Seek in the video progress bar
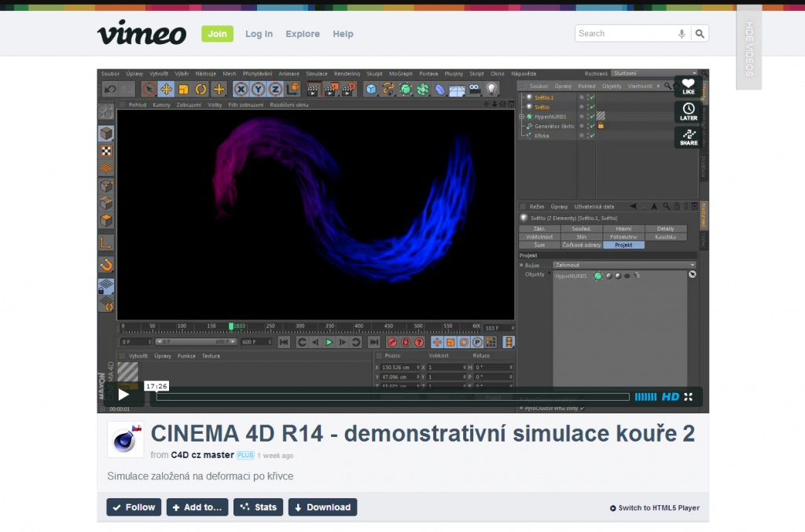805x532 pixels. pyautogui.click(x=393, y=397)
